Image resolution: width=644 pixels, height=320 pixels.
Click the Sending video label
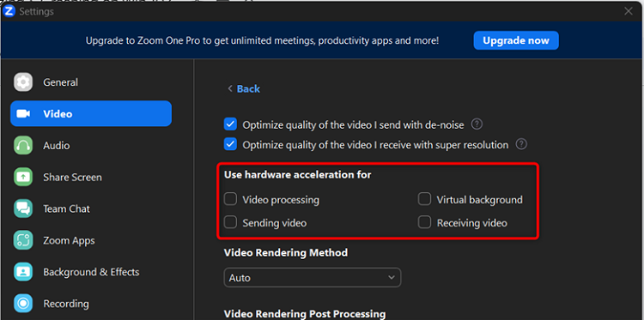[x=275, y=223]
